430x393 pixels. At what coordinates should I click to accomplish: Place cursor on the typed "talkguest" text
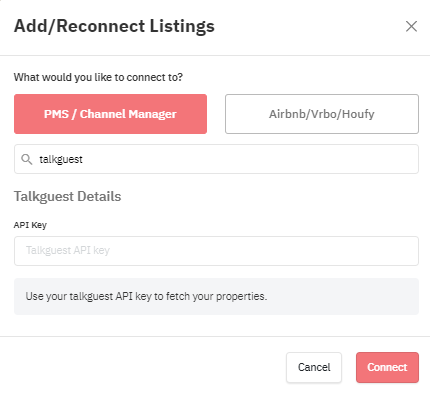[61, 159]
